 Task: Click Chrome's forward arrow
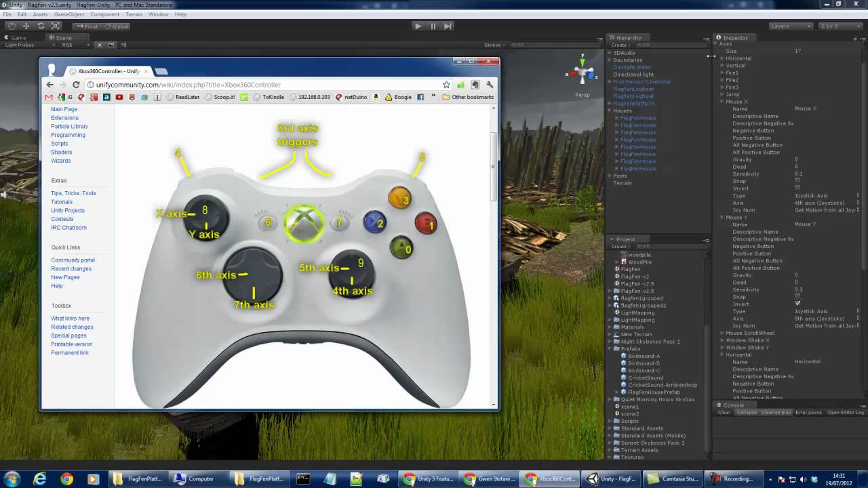point(62,85)
